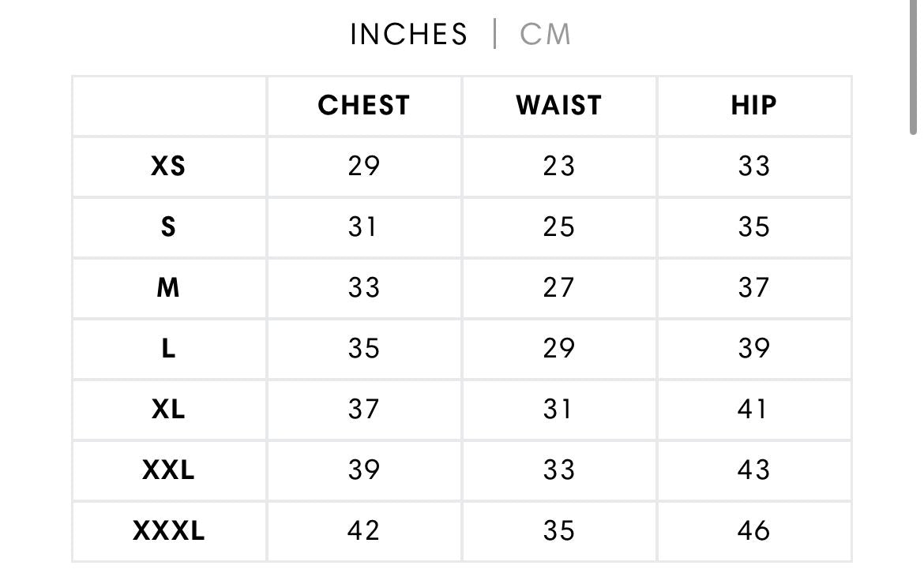Screen dimensions: 924x584
Task: Select the XXXL size row label
Action: click(168, 530)
